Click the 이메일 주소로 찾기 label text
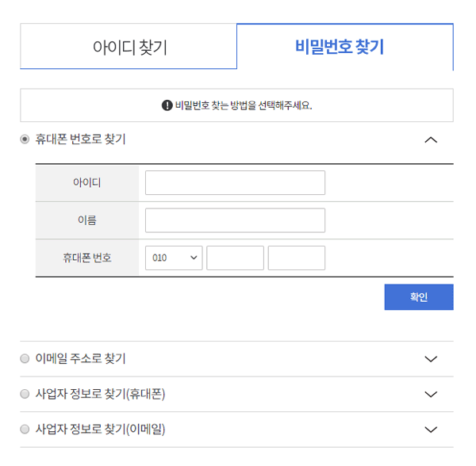Viewport: 476px width, 466px height. tap(80, 358)
